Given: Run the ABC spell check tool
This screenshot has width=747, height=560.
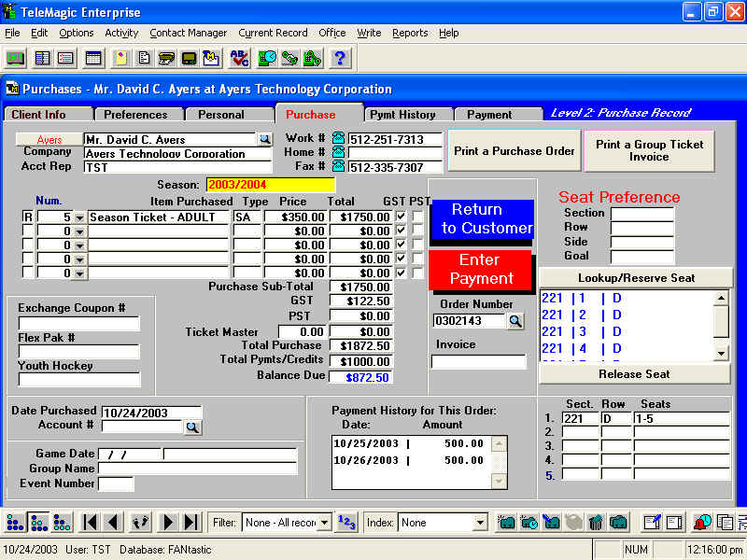Looking at the screenshot, I should pos(239,58).
